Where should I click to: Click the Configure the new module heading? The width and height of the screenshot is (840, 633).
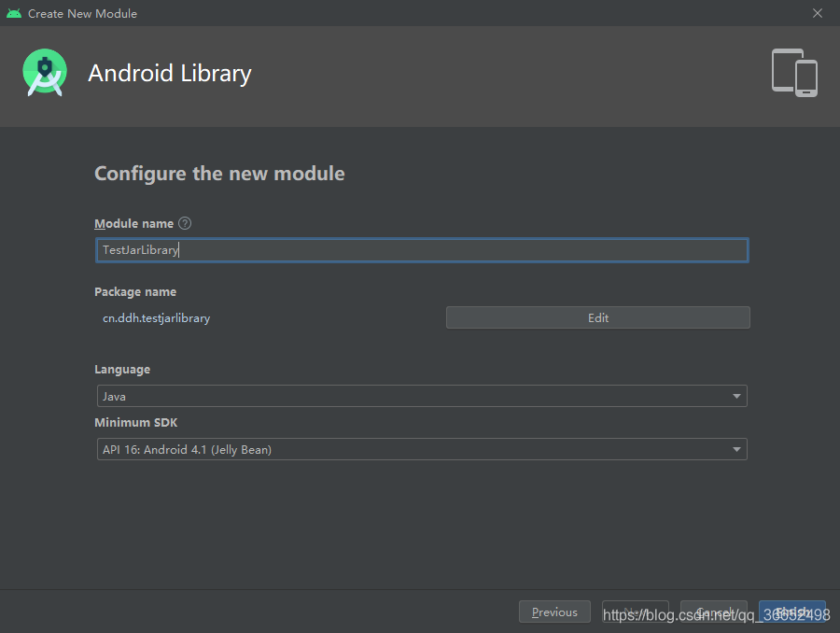tap(219, 174)
